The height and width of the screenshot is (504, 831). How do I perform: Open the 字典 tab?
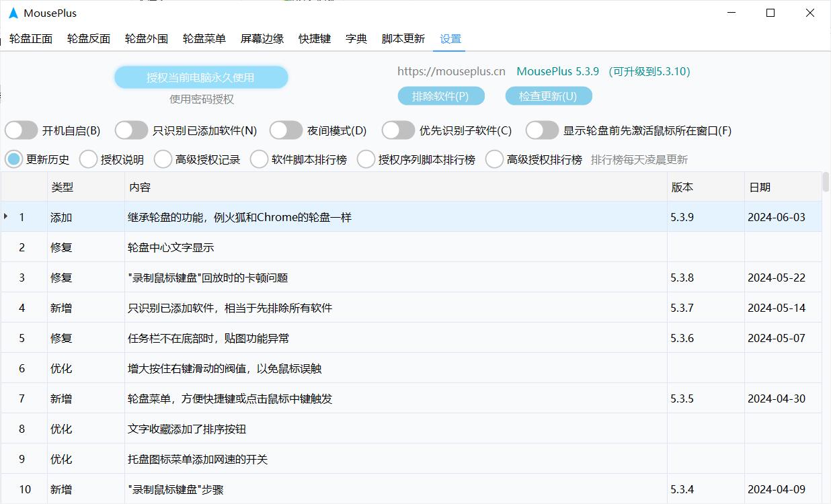point(356,38)
